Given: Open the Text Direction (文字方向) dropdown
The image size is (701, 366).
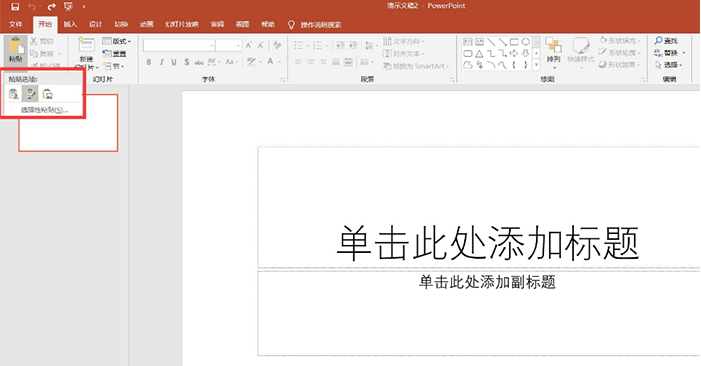Looking at the screenshot, I should (x=404, y=41).
